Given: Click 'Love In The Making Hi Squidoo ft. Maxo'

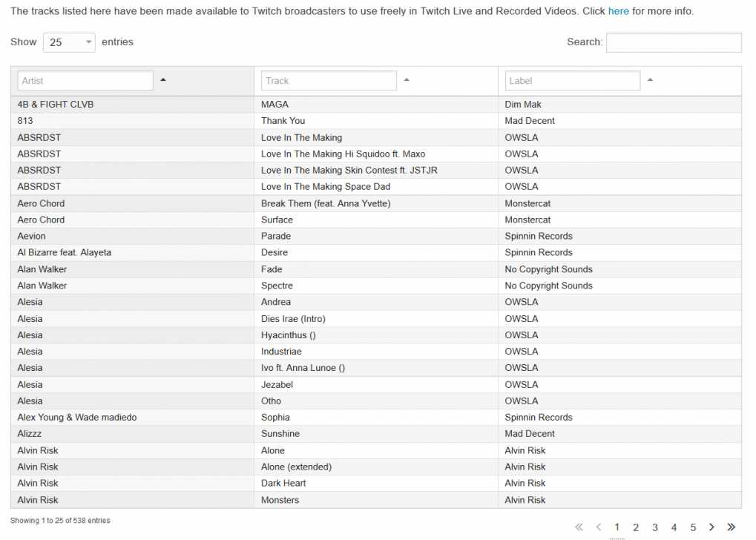Looking at the screenshot, I should [375, 154].
